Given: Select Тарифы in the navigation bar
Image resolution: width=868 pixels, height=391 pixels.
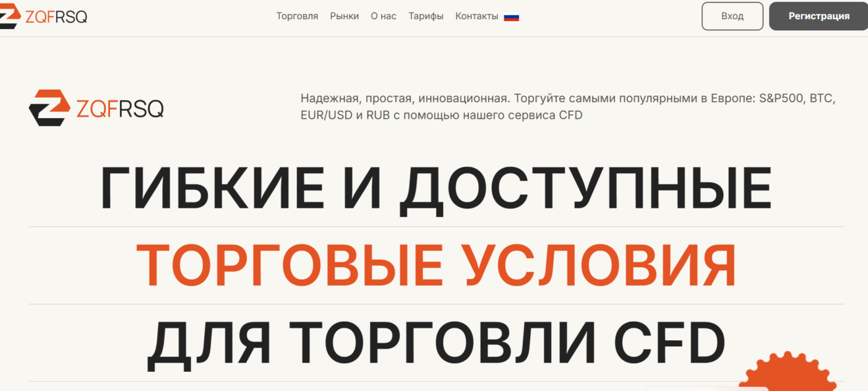Looking at the screenshot, I should (x=425, y=16).
